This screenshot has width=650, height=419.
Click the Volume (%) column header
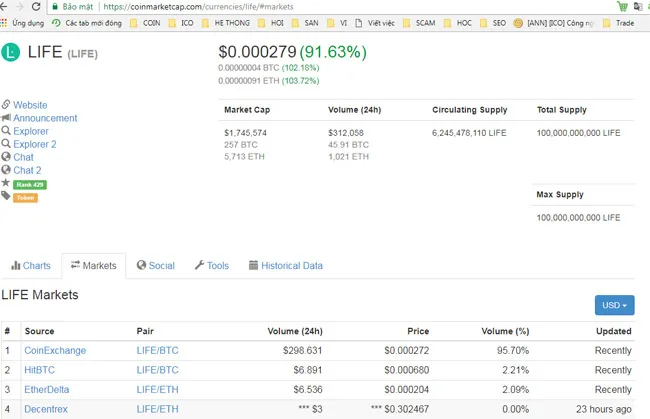(505, 331)
